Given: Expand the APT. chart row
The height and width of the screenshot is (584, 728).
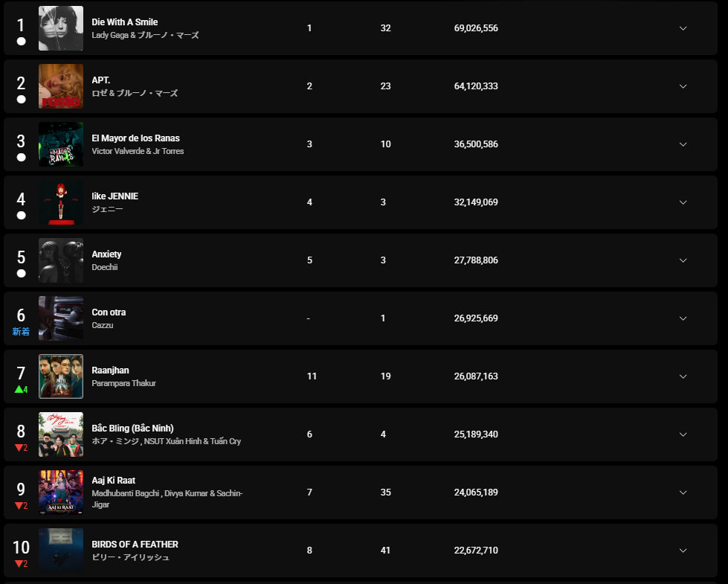Looking at the screenshot, I should pyautogui.click(x=683, y=86).
